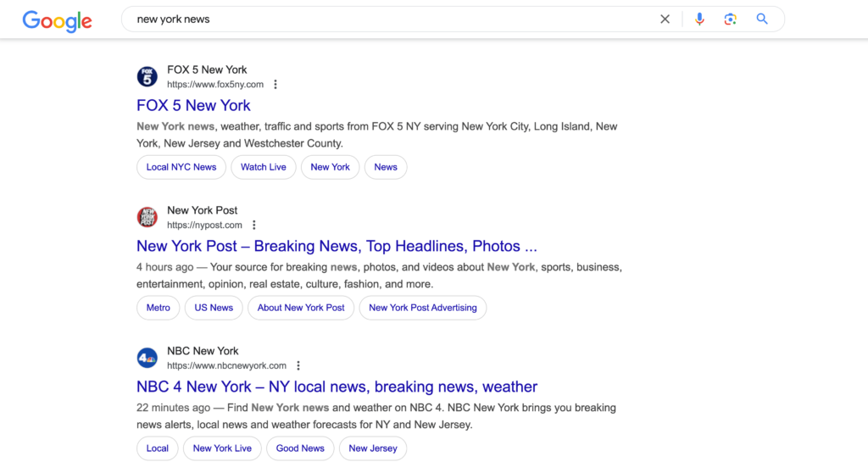Viewport: 868px width, 473px height.
Task: Click the New York Post favicon
Action: coord(147,217)
